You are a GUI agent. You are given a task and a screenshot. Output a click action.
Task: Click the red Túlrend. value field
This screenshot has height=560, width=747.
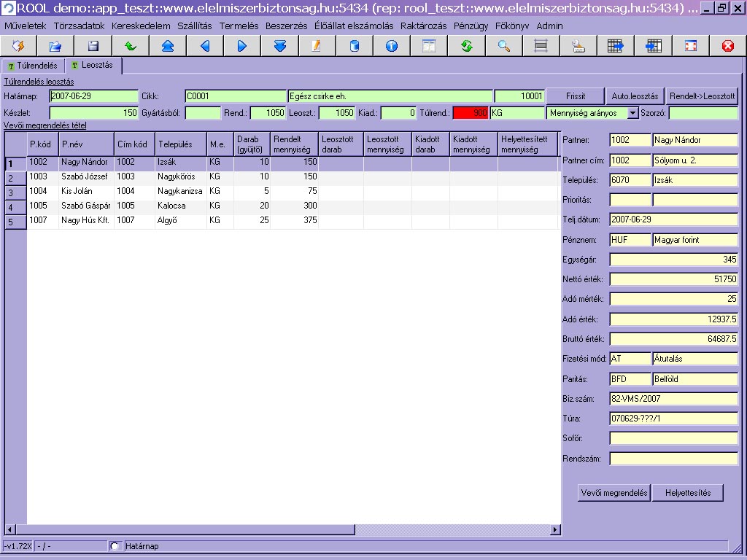[471, 113]
